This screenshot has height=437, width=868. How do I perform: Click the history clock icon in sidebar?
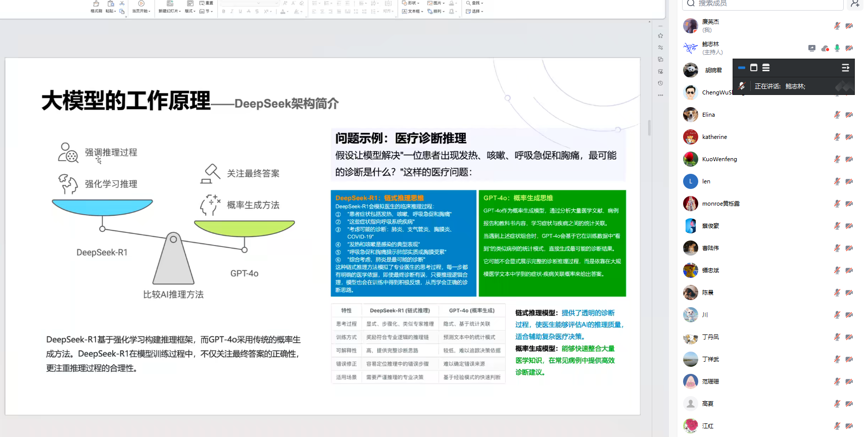click(660, 83)
